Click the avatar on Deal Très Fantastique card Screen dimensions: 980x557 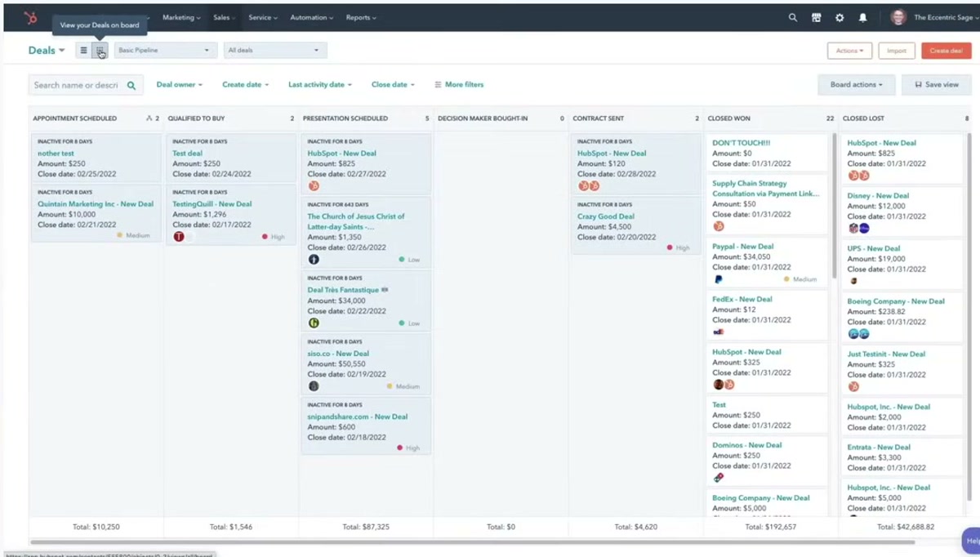[x=314, y=323]
